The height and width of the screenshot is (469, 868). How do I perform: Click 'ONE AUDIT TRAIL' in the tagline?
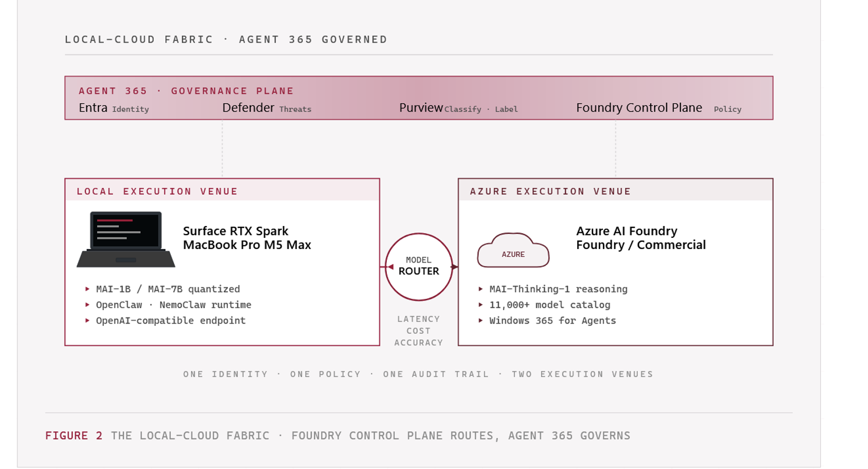click(x=436, y=374)
